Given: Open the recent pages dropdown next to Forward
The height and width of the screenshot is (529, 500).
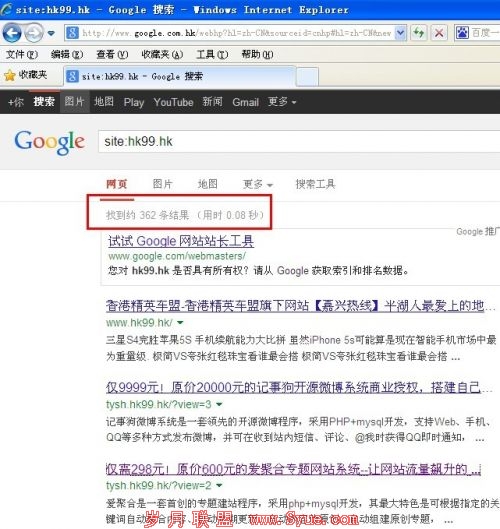Looking at the screenshot, I should point(51,33).
